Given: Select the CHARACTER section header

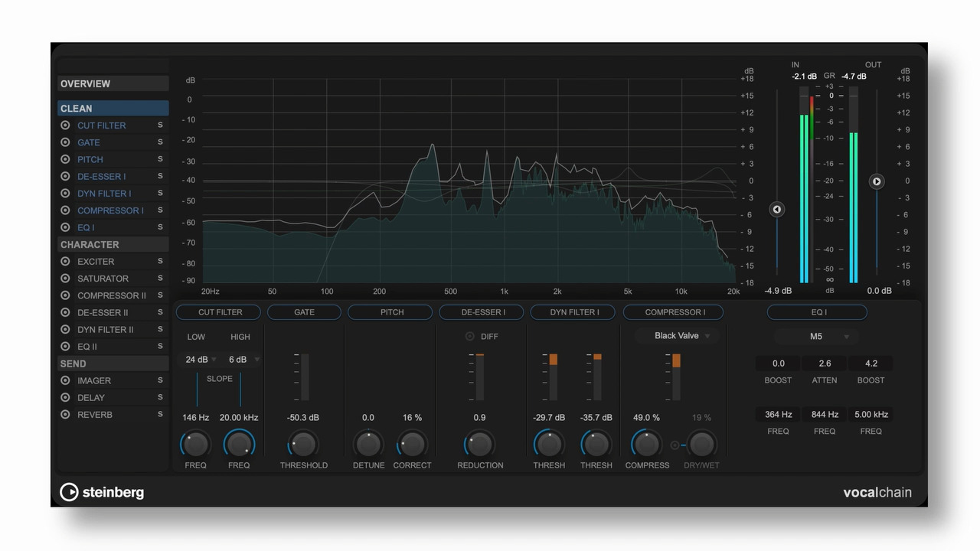Looking at the screenshot, I should (113, 245).
